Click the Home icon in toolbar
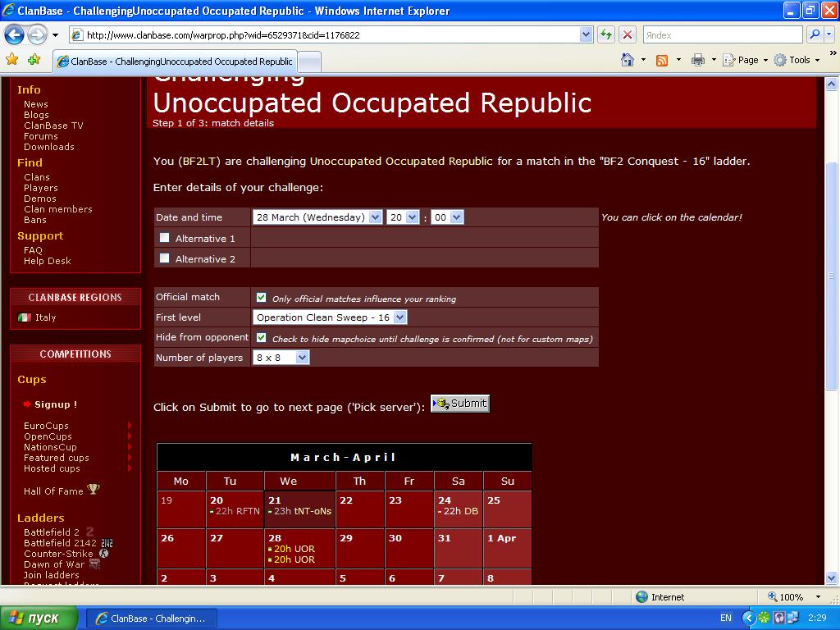 [628, 60]
